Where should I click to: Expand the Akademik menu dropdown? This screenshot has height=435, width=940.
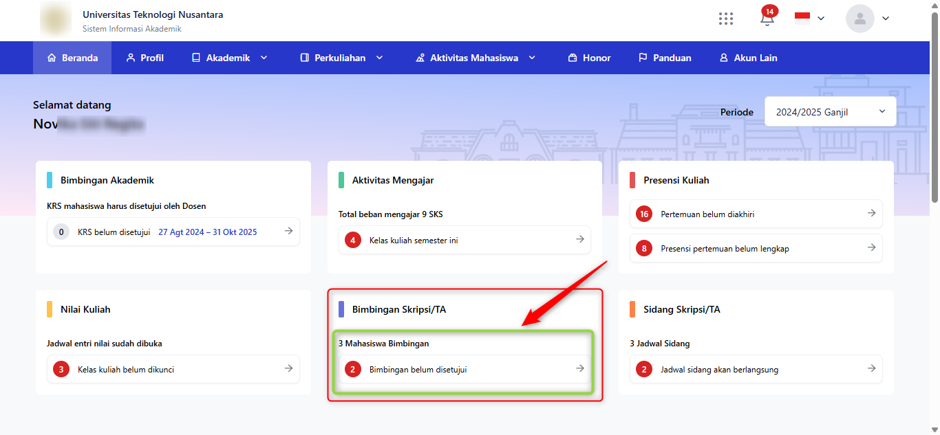tap(230, 58)
